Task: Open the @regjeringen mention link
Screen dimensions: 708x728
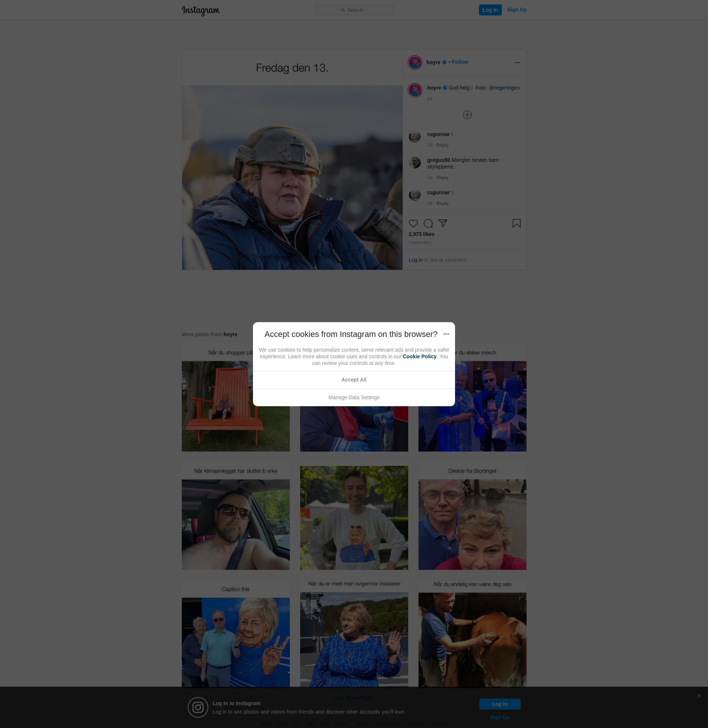Action: click(504, 88)
